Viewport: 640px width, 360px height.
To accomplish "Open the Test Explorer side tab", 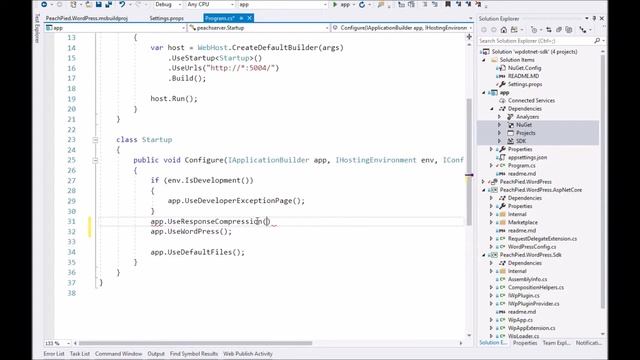I will click(37, 28).
